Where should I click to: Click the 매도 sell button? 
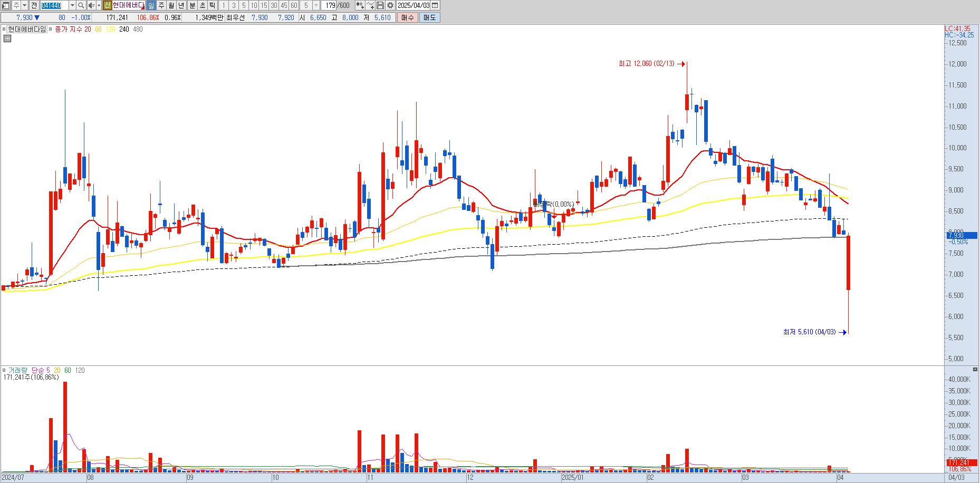(x=430, y=17)
